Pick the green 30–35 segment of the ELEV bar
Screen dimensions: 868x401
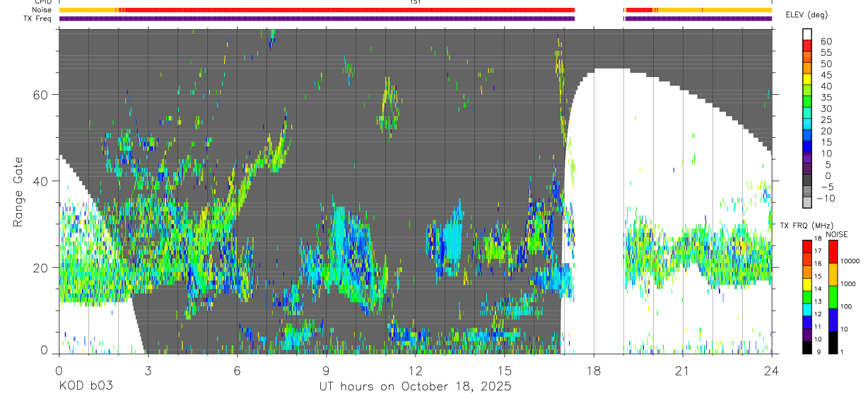[807, 101]
